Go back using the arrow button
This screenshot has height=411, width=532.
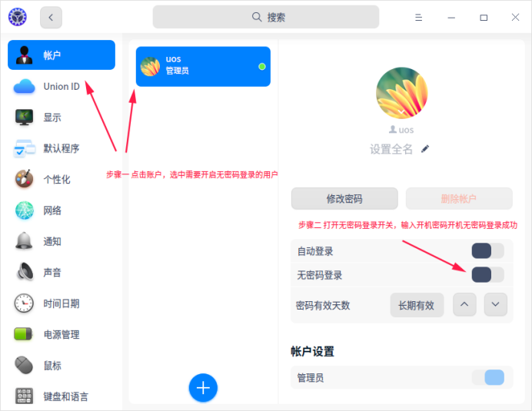tap(51, 18)
